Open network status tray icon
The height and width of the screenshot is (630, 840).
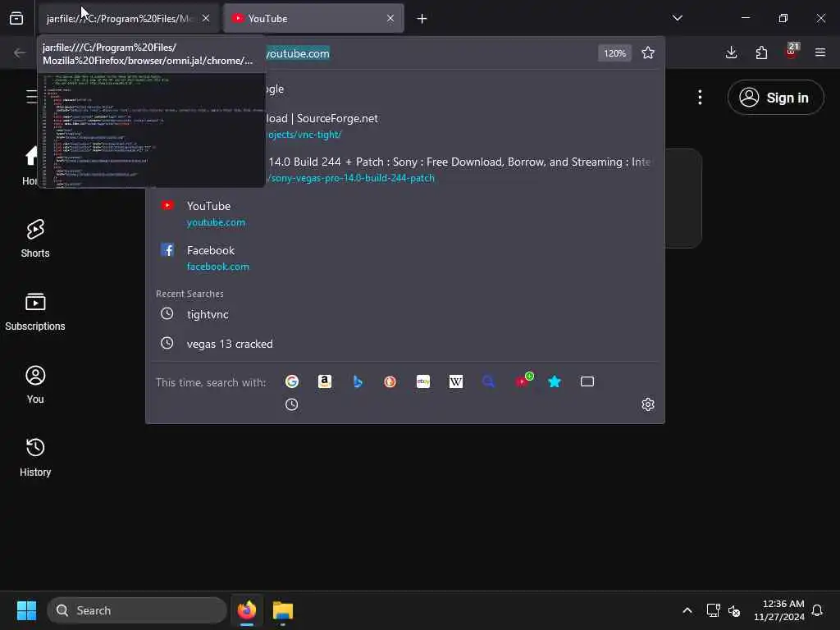click(x=713, y=610)
